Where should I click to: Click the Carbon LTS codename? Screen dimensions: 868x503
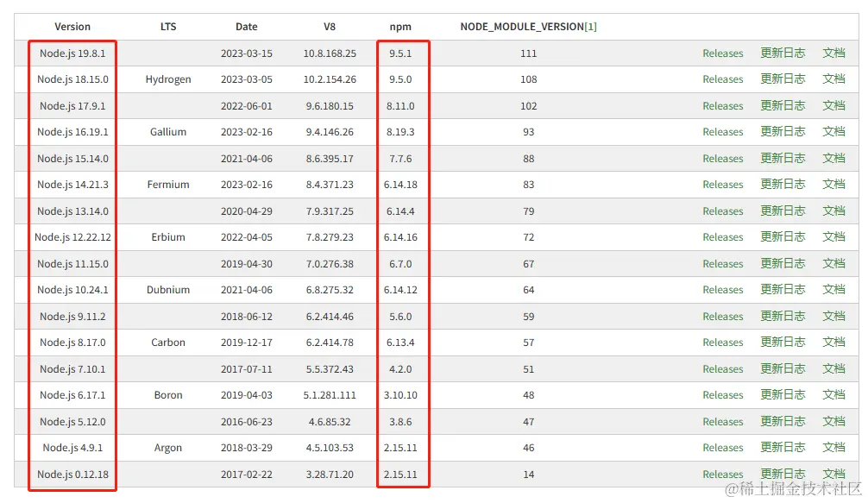(167, 342)
